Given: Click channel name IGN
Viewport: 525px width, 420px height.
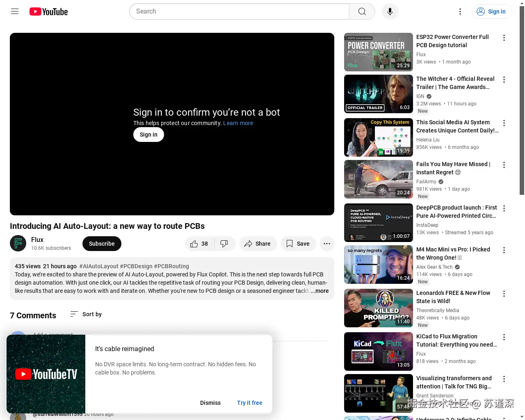Looking at the screenshot, I should [420, 96].
